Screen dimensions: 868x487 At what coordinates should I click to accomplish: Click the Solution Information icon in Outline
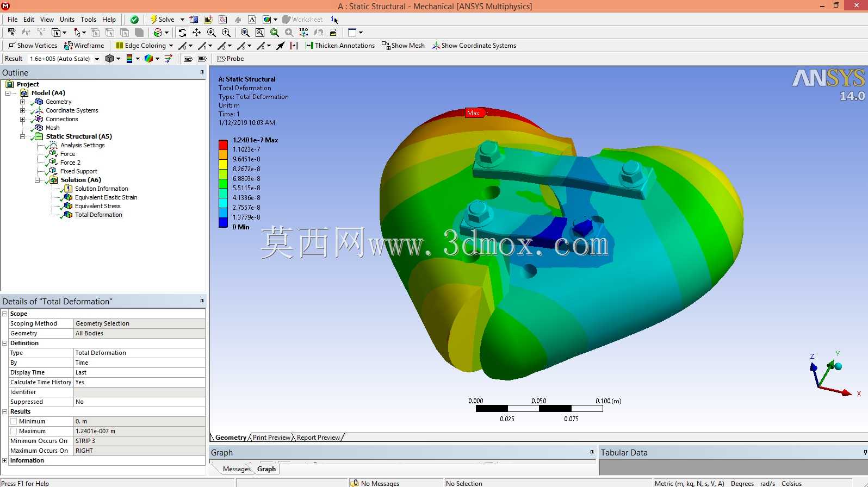[68, 189]
